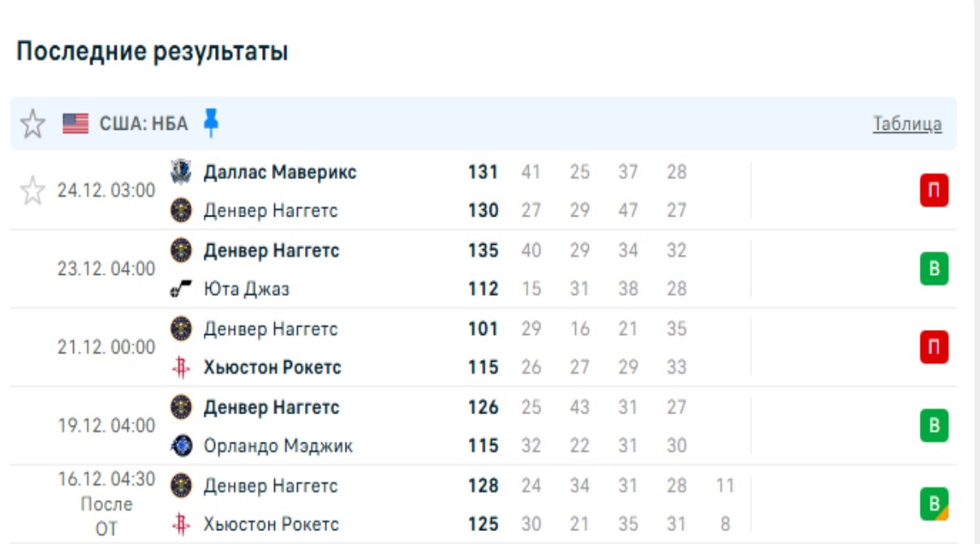Image resolution: width=980 pixels, height=544 pixels.
Task: Click the blue pin icon beside НБА
Action: (x=211, y=122)
